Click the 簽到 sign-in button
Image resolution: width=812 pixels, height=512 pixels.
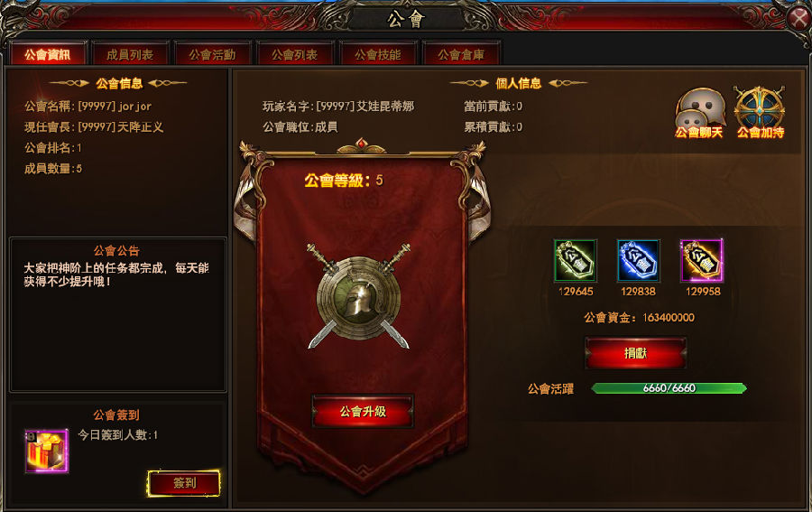pyautogui.click(x=184, y=483)
